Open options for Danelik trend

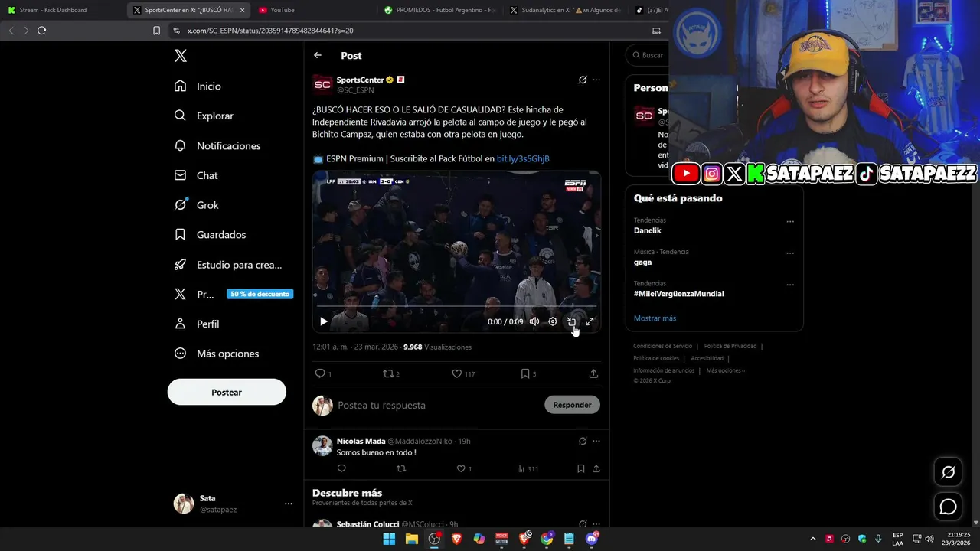point(790,222)
